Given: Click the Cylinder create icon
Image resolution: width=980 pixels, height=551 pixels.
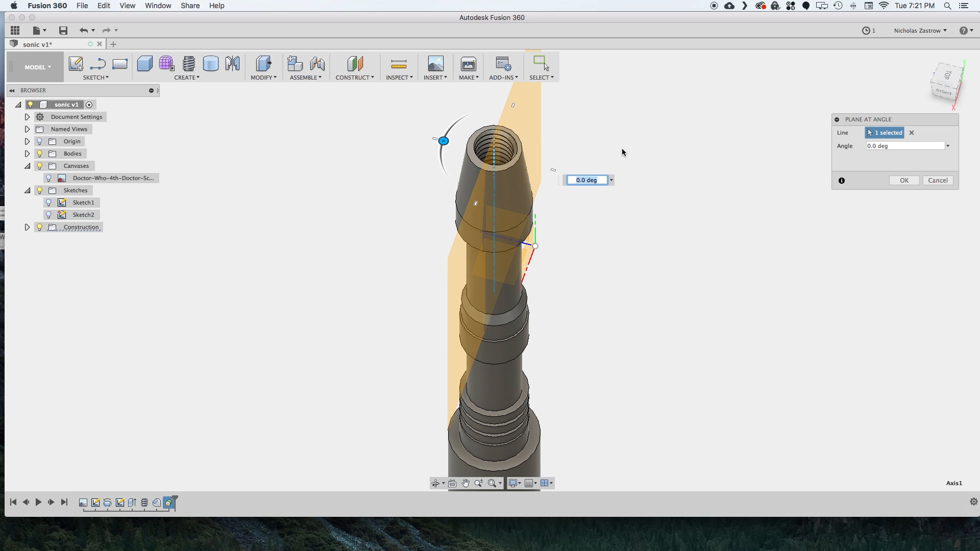Looking at the screenshot, I should click(x=210, y=64).
